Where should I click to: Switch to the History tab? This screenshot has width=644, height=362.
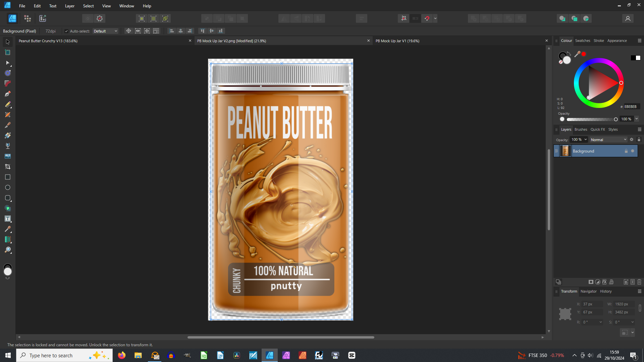(x=606, y=291)
